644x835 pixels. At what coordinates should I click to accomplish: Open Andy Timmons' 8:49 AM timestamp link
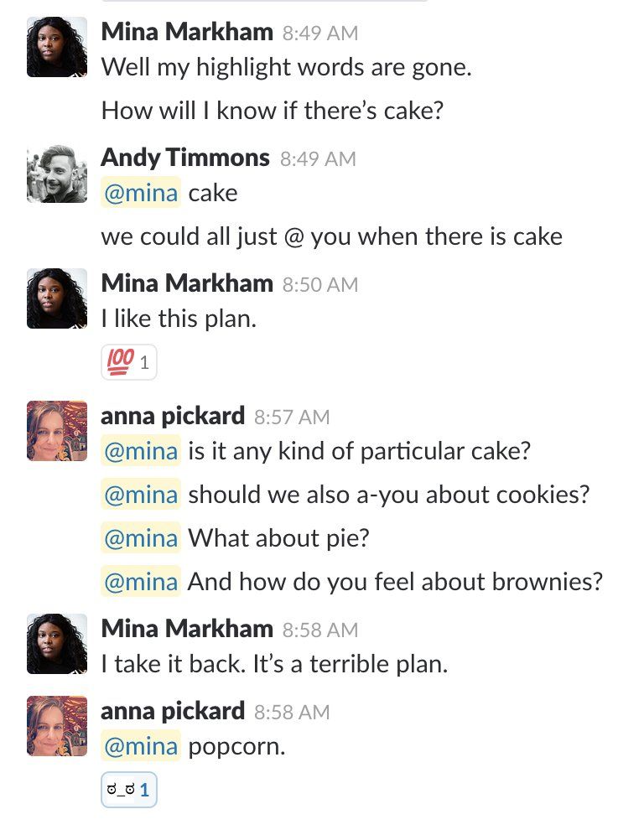click(318, 158)
